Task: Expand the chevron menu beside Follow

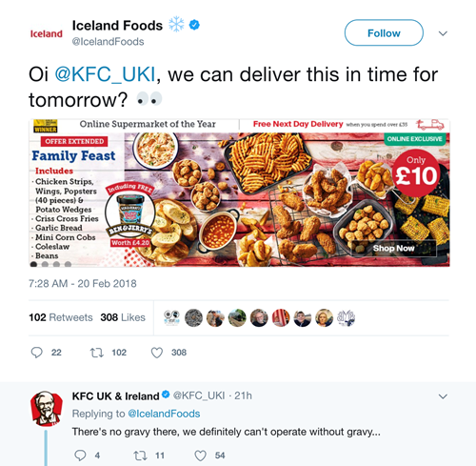Action: 443,33
